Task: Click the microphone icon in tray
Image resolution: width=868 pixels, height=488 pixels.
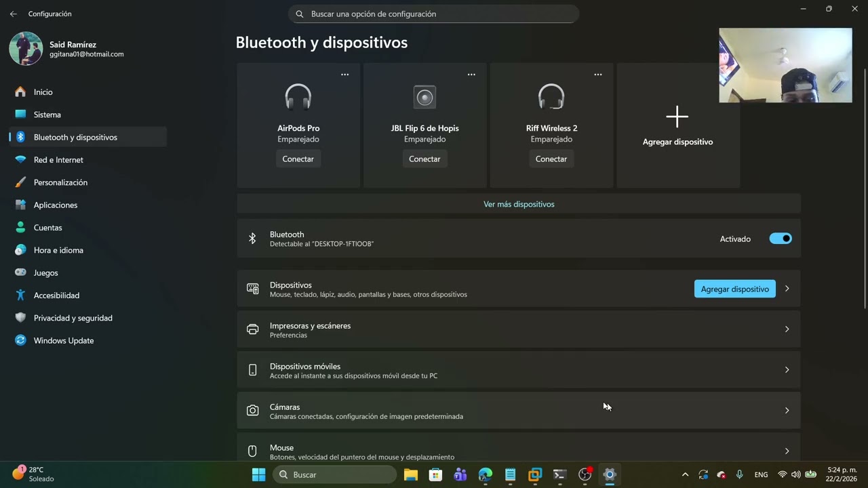Action: coord(739,474)
